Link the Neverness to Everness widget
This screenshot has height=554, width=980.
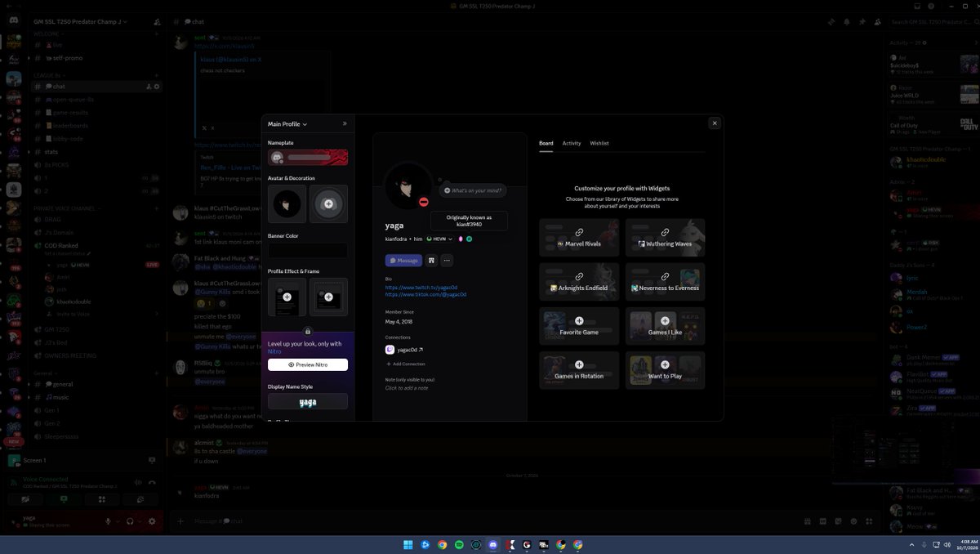point(665,282)
